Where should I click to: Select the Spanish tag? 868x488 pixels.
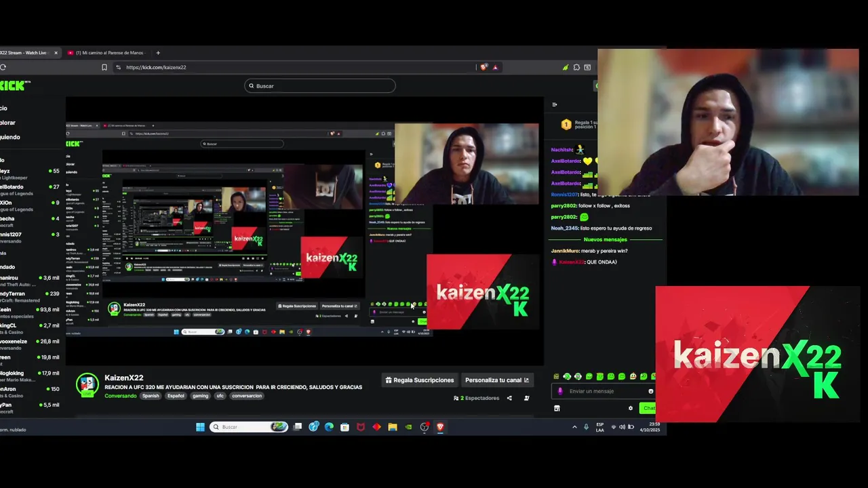click(x=151, y=396)
